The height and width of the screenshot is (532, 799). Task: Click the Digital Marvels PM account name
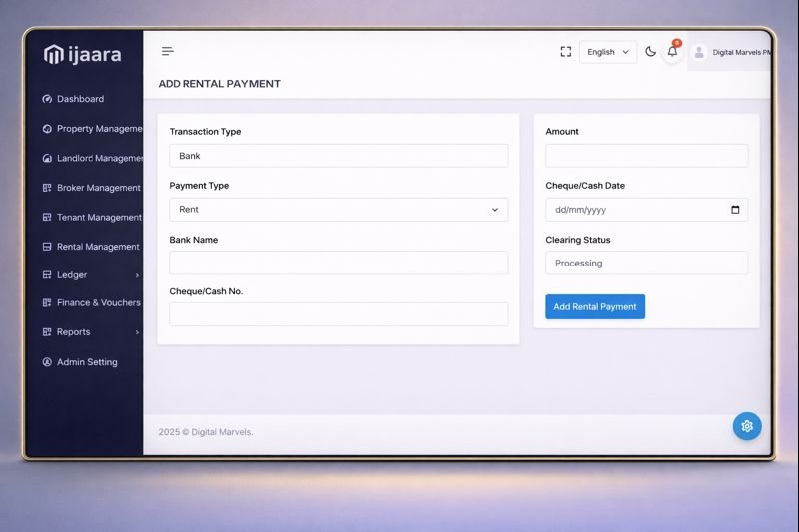[741, 52]
